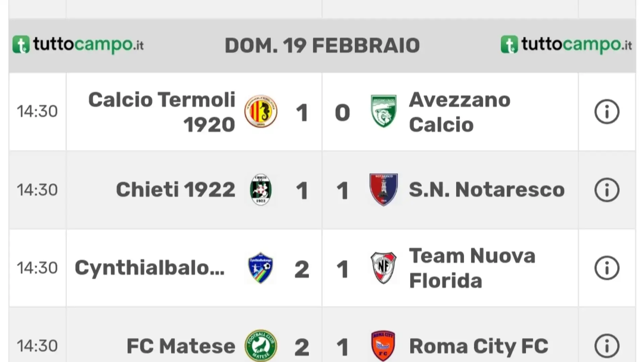The width and height of the screenshot is (644, 362).
Task: Open S.N. Notaresco team page
Action: pyautogui.click(x=487, y=190)
